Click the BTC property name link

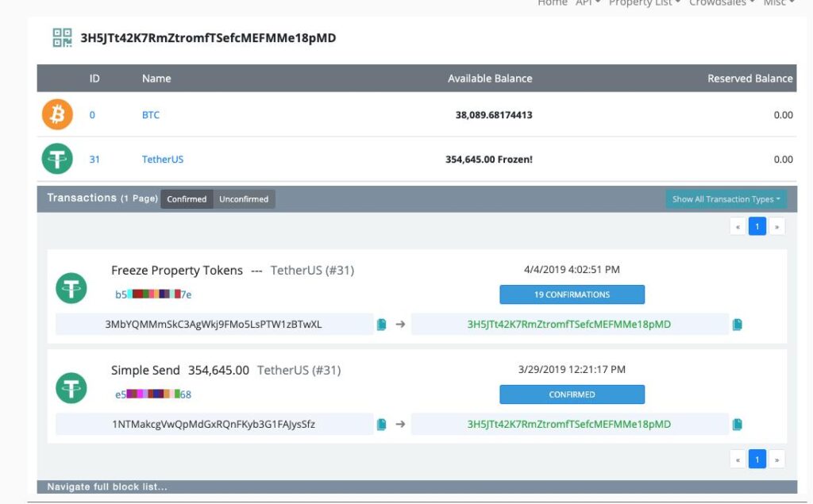[x=151, y=115]
